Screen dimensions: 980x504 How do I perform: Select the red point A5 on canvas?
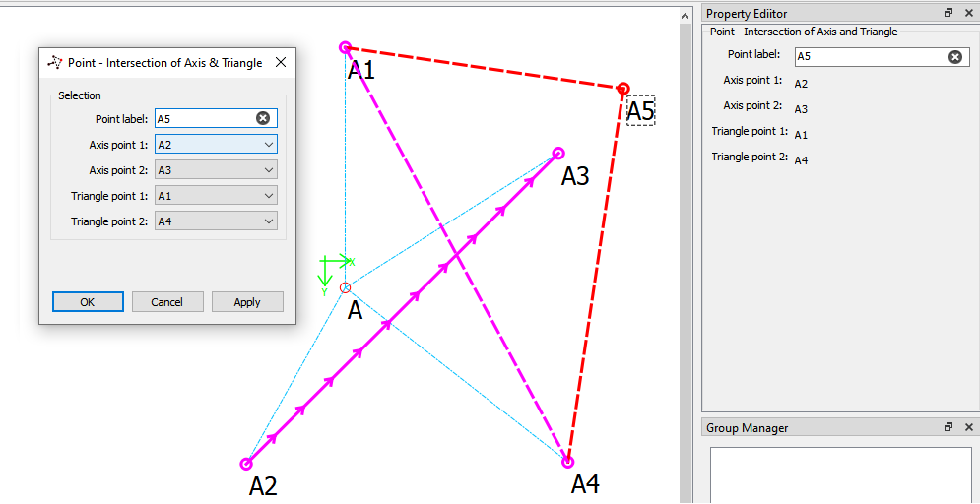point(623,89)
